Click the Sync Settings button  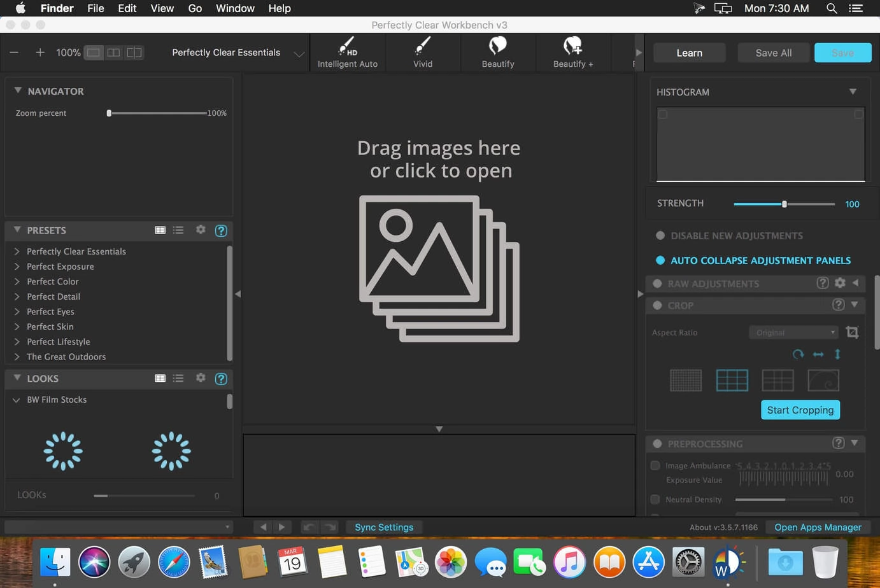click(x=384, y=527)
